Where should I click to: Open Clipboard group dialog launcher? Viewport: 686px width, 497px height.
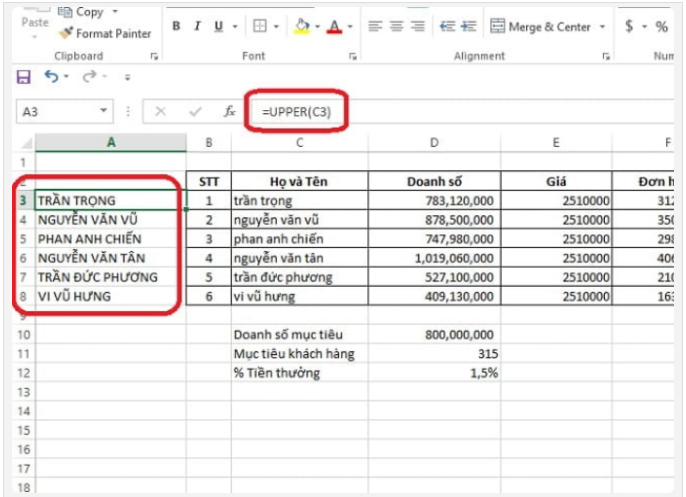[154, 56]
